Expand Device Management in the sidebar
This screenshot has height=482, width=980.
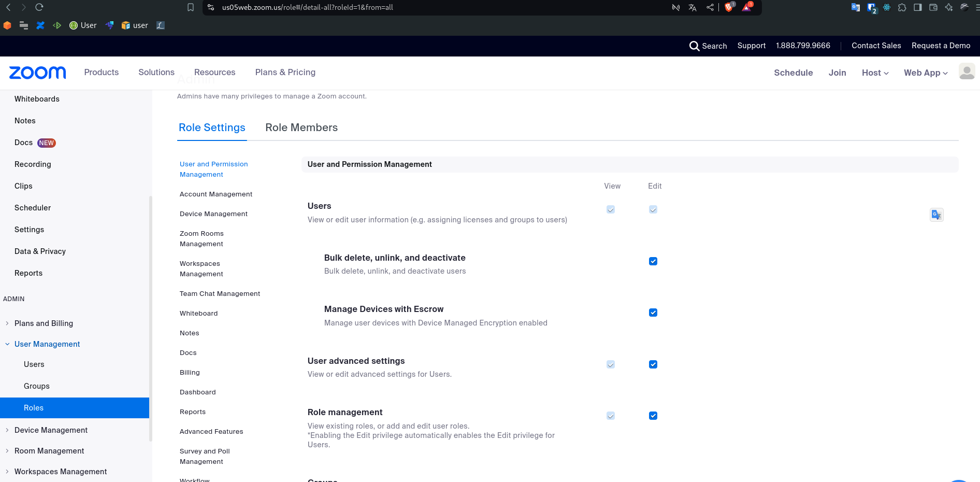pos(51,430)
